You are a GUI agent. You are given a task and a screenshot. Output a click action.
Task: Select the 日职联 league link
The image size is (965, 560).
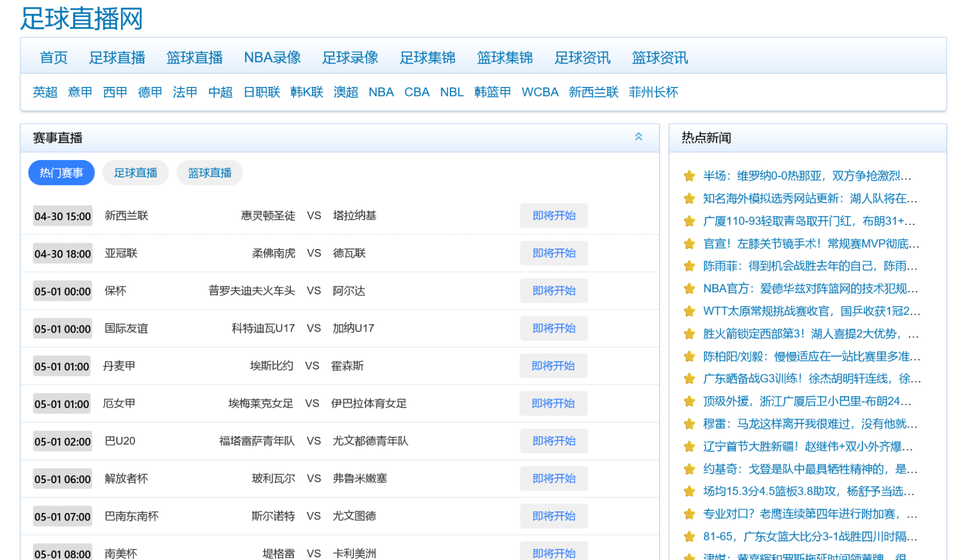click(x=262, y=92)
